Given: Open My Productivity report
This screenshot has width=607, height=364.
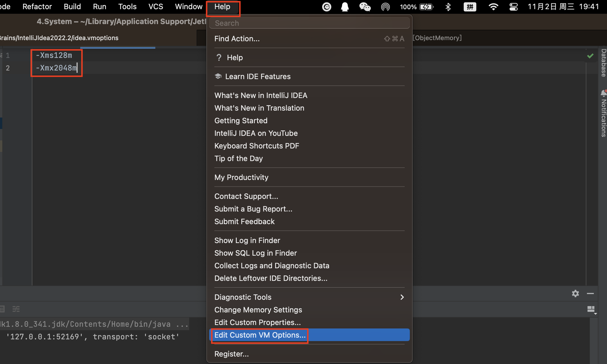Looking at the screenshot, I should coord(309,177).
